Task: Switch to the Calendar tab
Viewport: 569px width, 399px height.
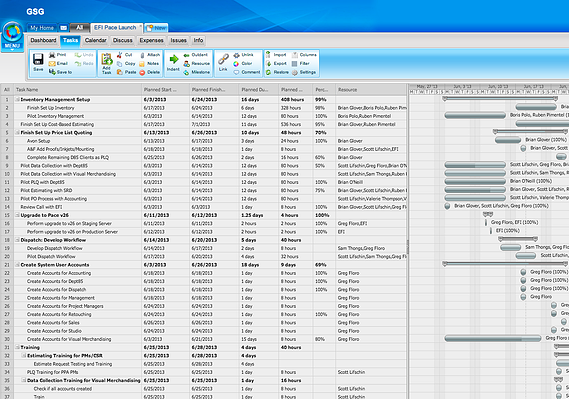Action: click(x=95, y=40)
